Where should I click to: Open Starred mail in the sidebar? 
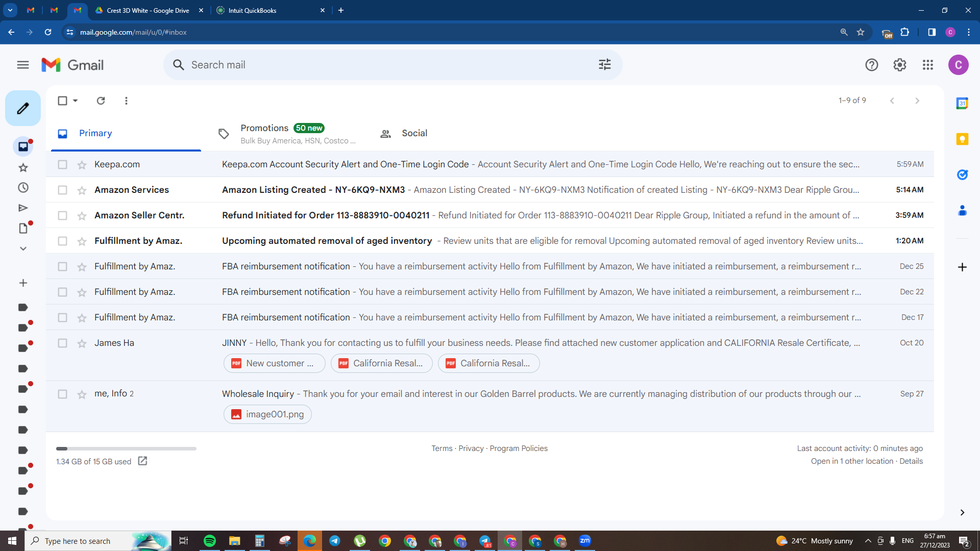[x=23, y=167]
